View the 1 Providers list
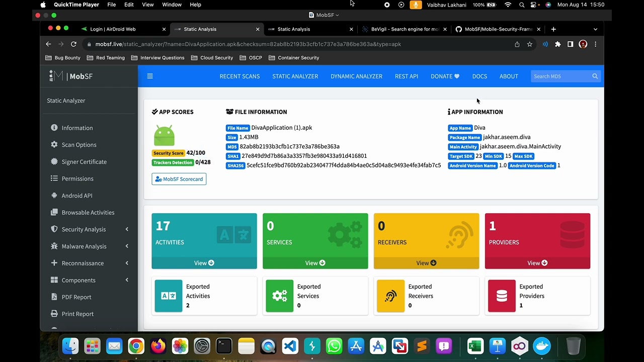The image size is (644, 362). pyautogui.click(x=537, y=263)
